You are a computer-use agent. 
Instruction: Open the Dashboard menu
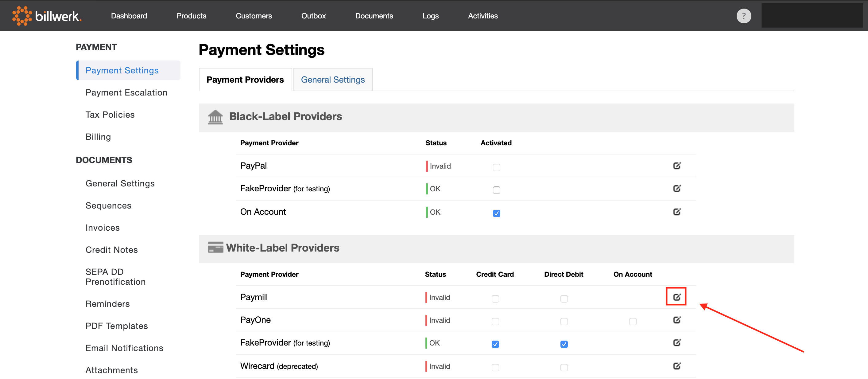[129, 16]
